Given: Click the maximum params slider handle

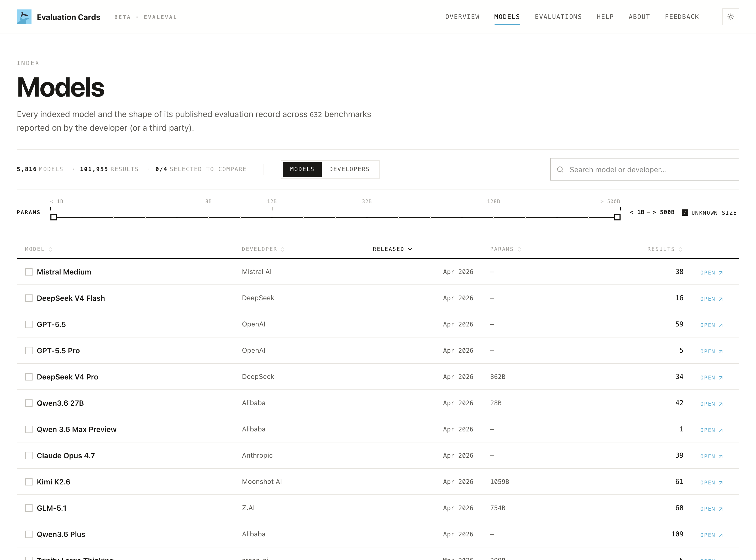Looking at the screenshot, I should coord(617,217).
